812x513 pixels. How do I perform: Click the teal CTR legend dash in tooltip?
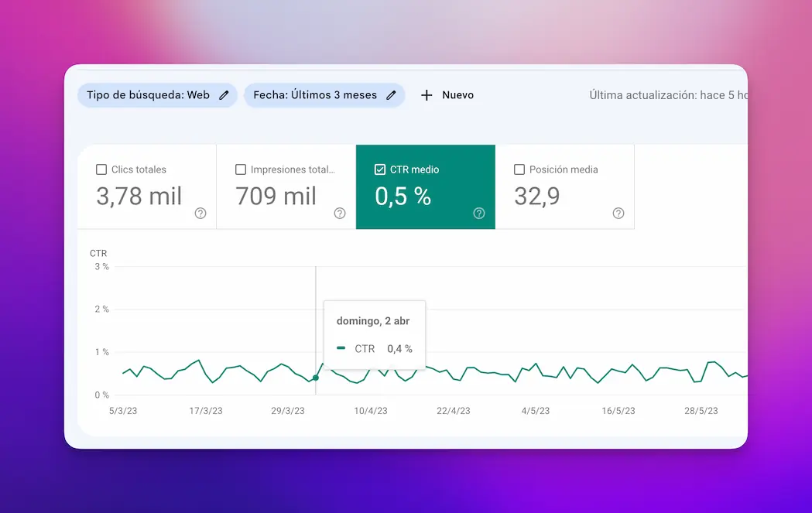(x=340, y=348)
